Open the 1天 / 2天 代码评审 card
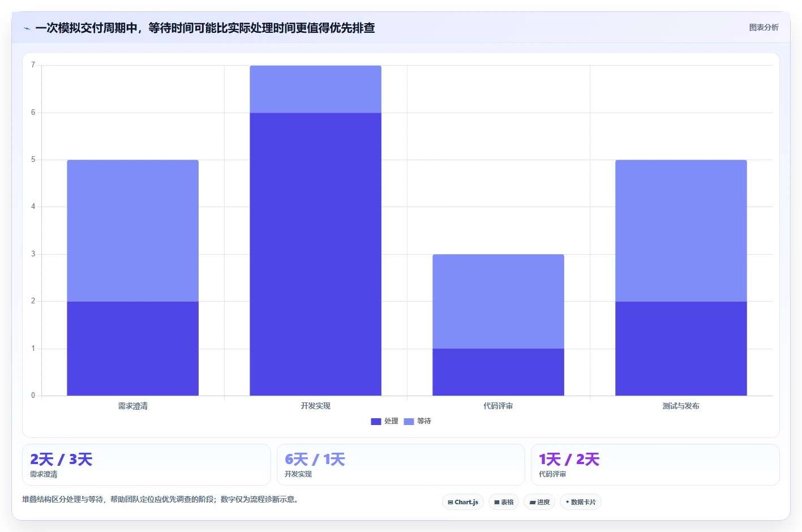The width and height of the screenshot is (802, 532). click(655, 465)
